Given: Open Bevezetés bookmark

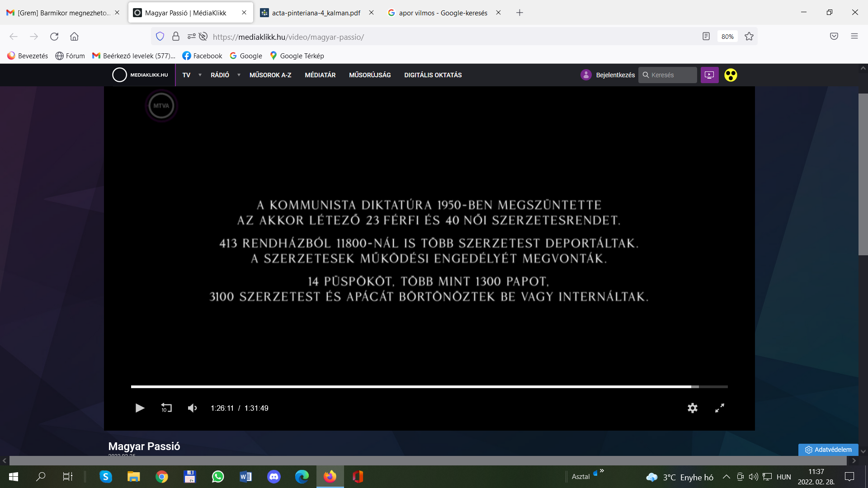Looking at the screenshot, I should pyautogui.click(x=28, y=56).
